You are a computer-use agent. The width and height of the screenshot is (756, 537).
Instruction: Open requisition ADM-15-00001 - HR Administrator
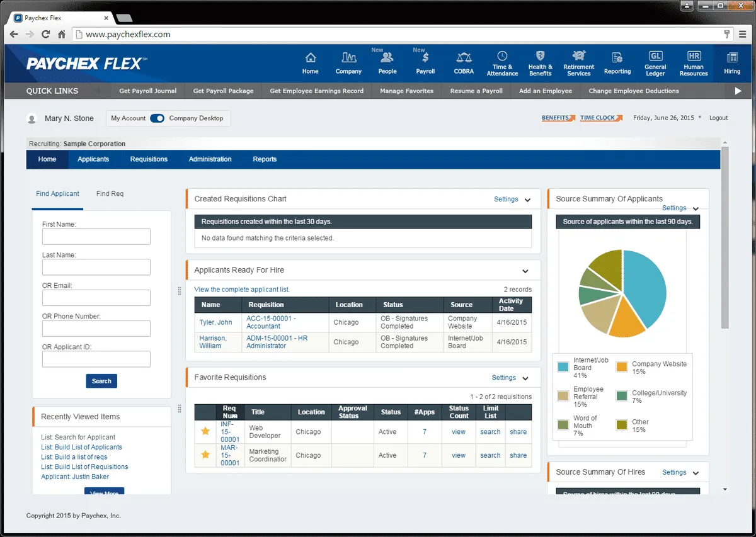coord(277,342)
